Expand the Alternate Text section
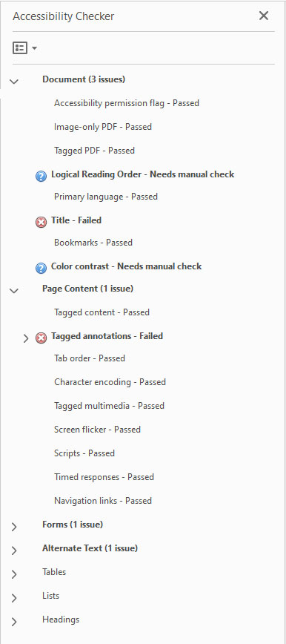 (x=14, y=551)
